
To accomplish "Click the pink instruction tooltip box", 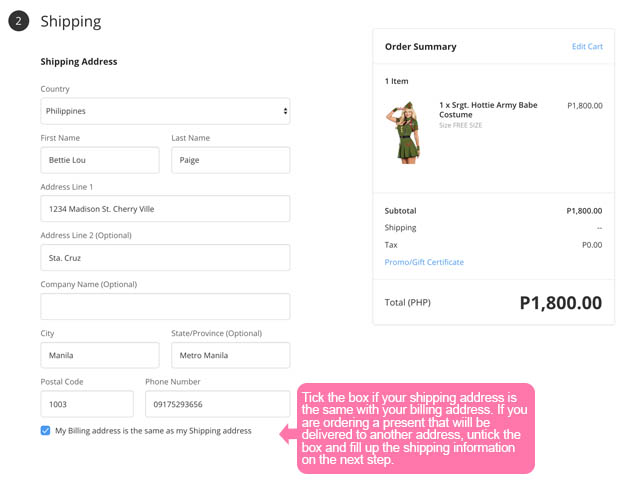I will tap(416, 427).
